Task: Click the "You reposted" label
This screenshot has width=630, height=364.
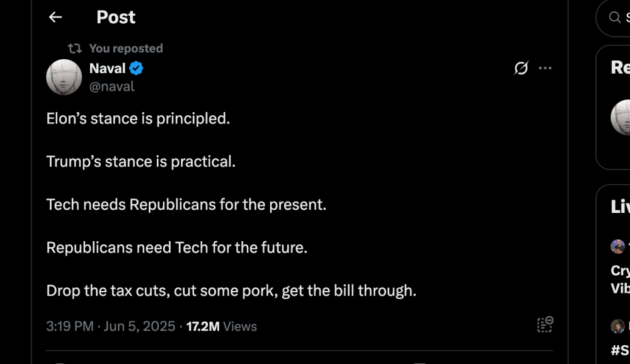Action: (126, 48)
